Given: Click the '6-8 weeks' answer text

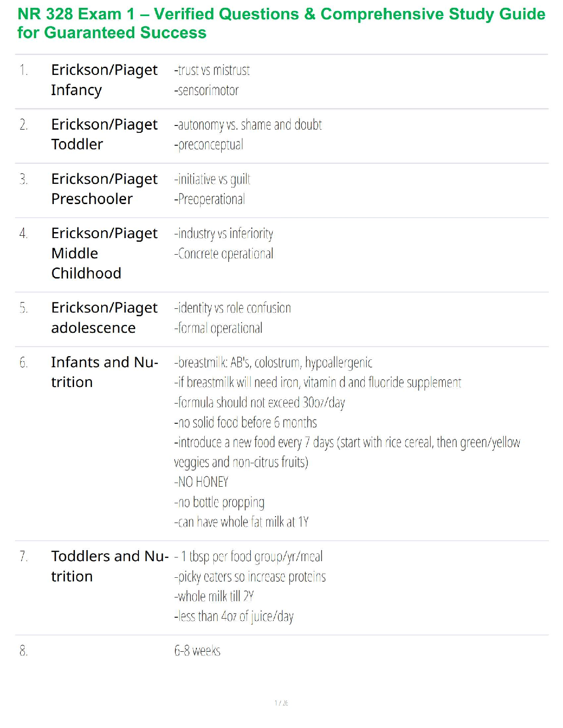Looking at the screenshot, I should point(197,651).
